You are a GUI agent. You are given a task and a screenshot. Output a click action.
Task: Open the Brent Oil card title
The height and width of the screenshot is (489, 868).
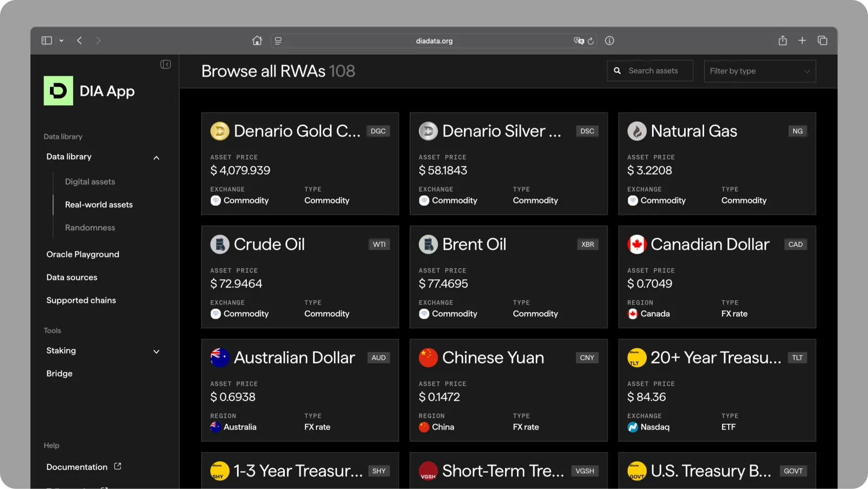(474, 244)
